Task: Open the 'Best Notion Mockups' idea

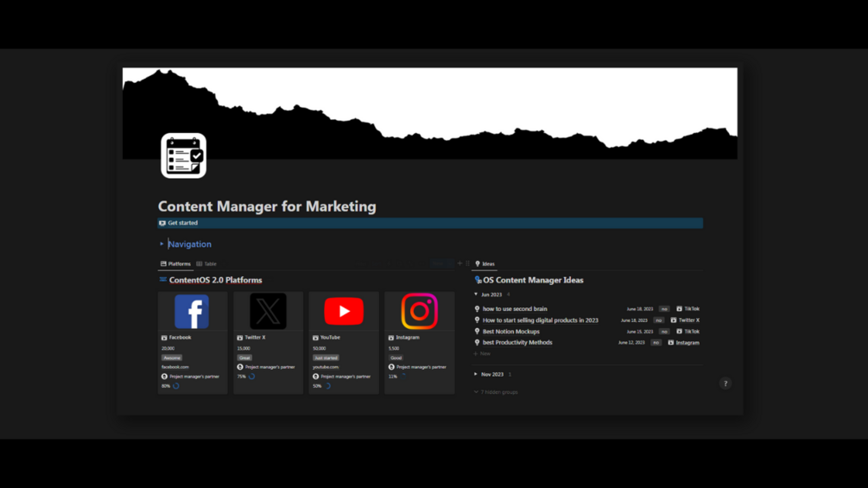Action: pyautogui.click(x=511, y=332)
